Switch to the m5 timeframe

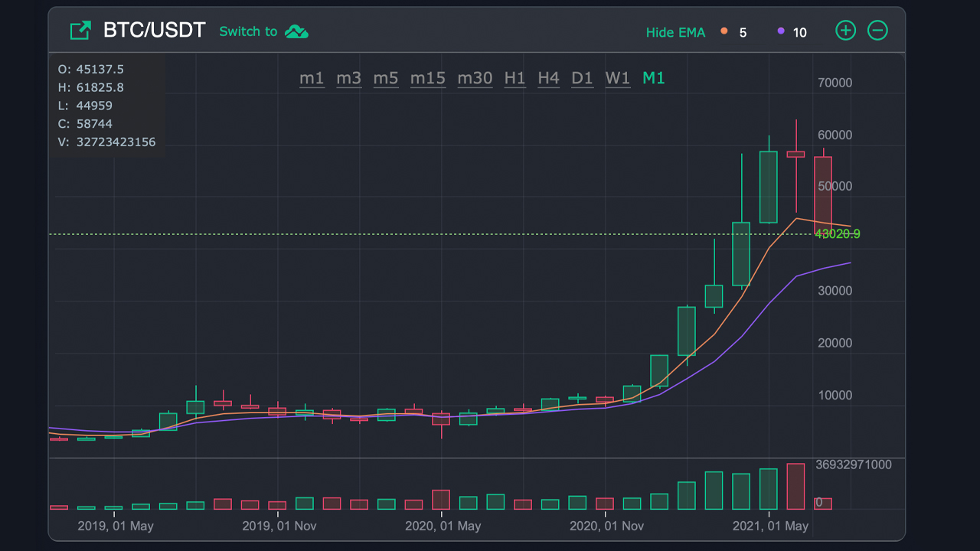pyautogui.click(x=386, y=78)
